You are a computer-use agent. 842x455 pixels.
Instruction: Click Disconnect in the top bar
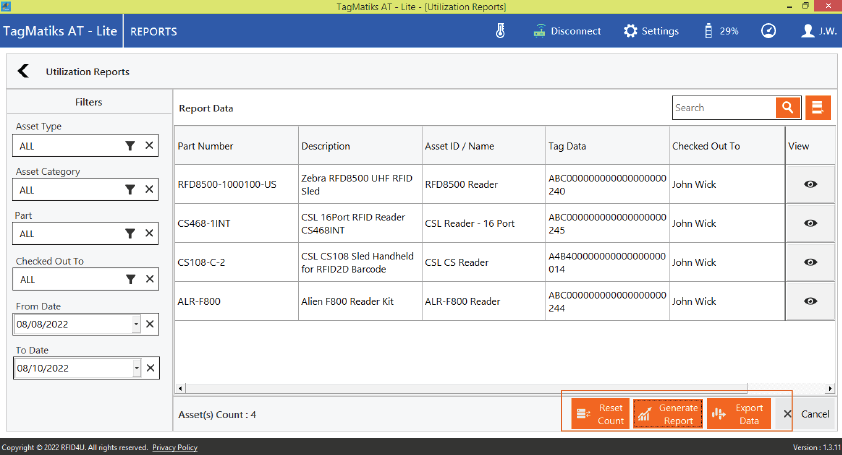[566, 31]
